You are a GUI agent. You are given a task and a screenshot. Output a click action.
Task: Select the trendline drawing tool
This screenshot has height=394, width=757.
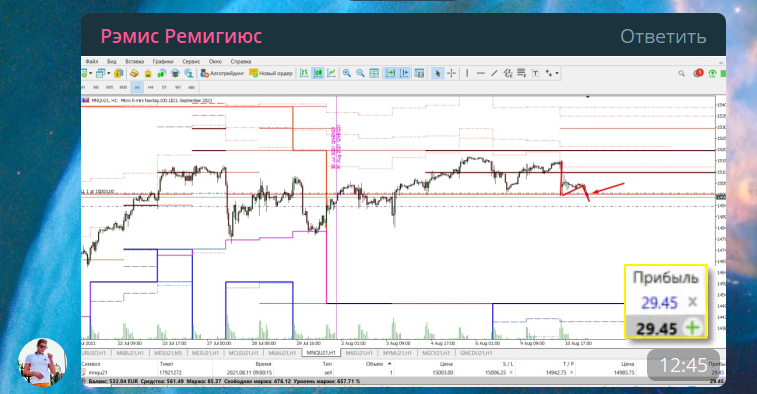[x=494, y=73]
